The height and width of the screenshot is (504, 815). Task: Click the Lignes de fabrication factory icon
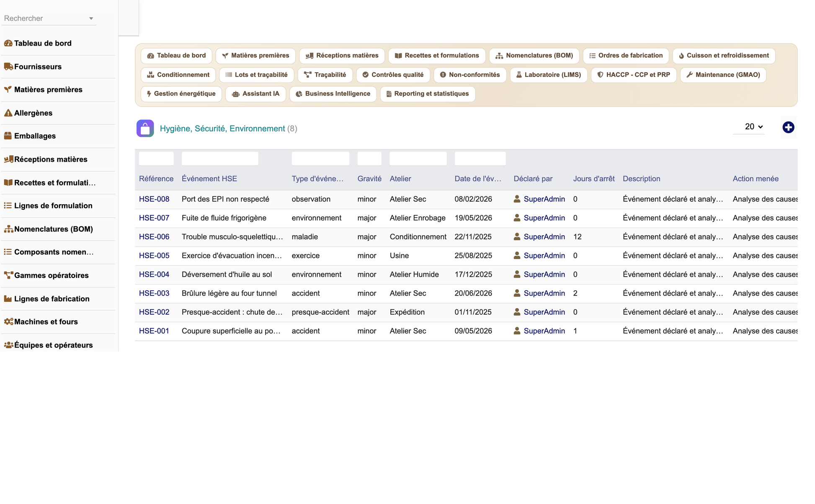8,299
